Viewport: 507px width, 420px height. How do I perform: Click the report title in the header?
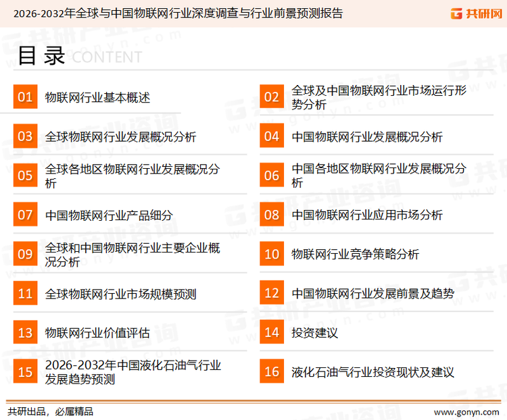178,14
